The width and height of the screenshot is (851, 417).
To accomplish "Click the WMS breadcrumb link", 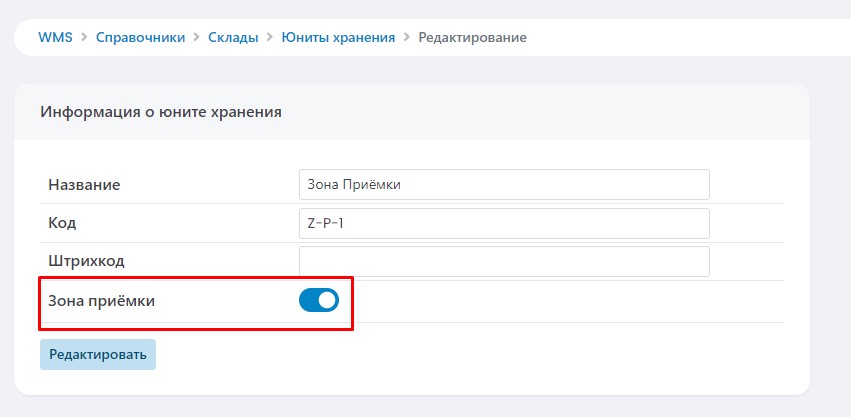I will pyautogui.click(x=54, y=37).
